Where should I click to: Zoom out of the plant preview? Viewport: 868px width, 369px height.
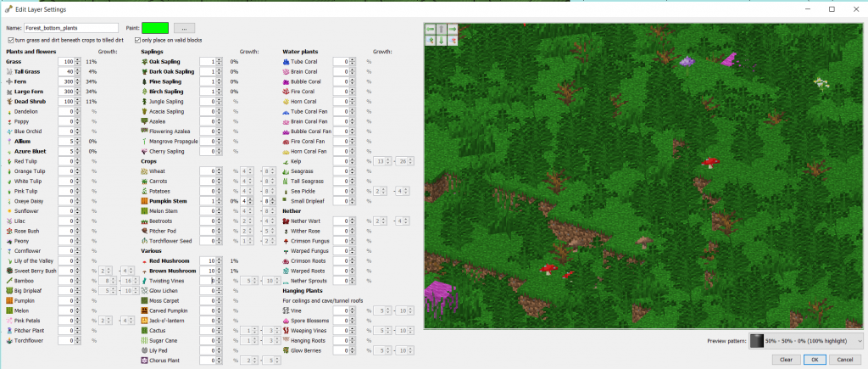453,39
